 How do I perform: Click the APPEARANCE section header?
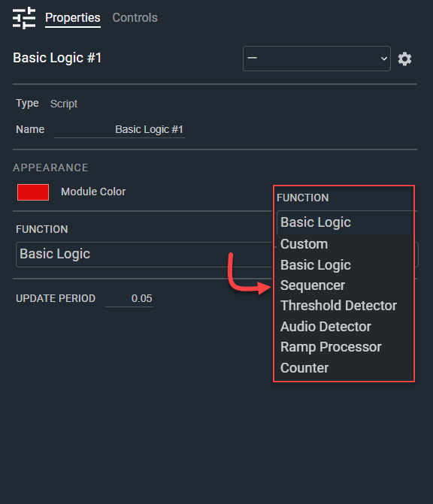[50, 167]
